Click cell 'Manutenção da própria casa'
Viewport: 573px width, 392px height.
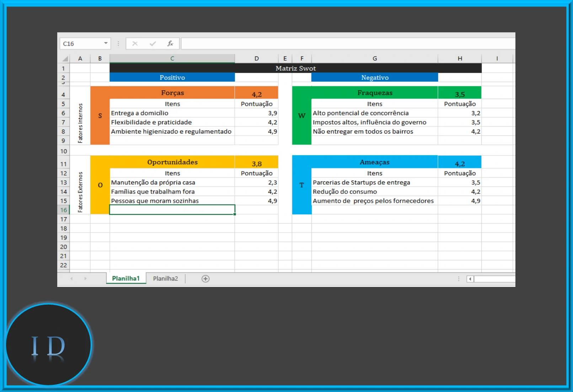172,183
